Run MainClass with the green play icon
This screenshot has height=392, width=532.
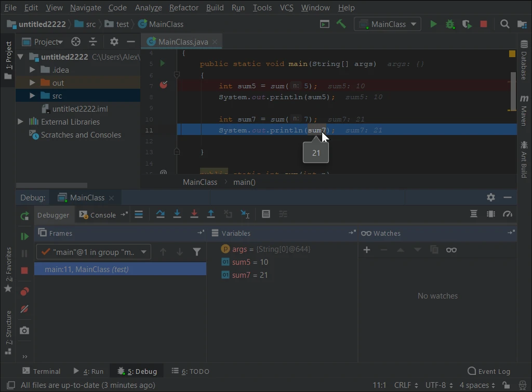(433, 24)
